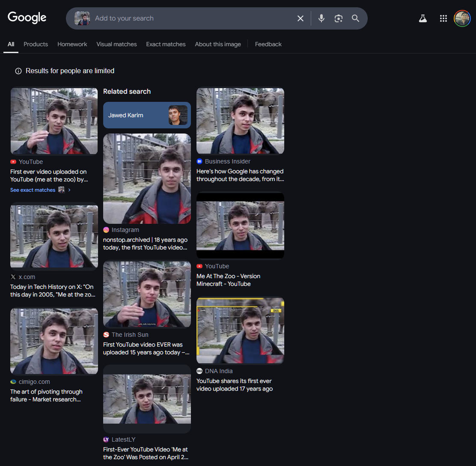Open the image above the first YouTube result
Screen dimensions: 476x466
pyautogui.click(x=54, y=121)
